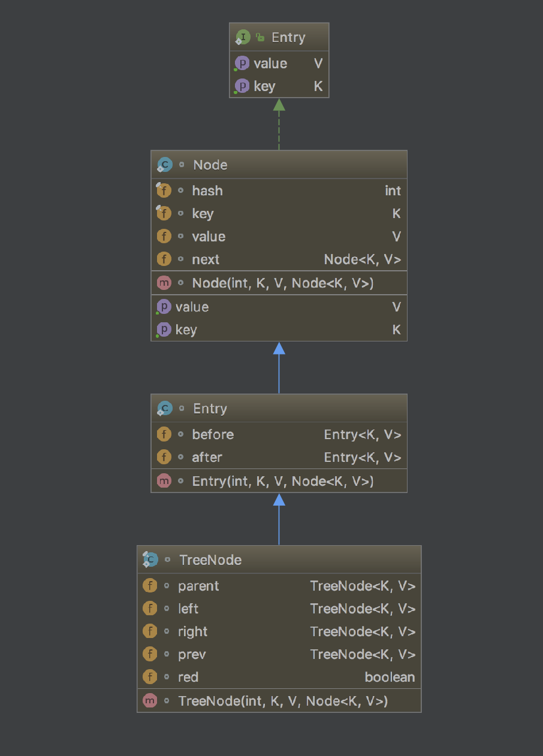Click the interface icon on the top Entry box
Screen dimensions: 543x756
click(x=242, y=38)
